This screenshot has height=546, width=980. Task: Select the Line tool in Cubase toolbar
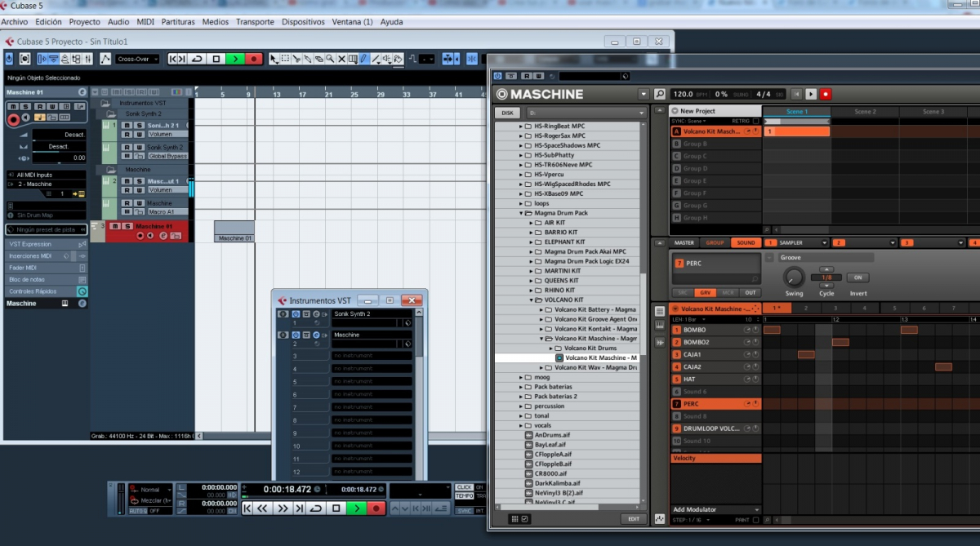375,59
